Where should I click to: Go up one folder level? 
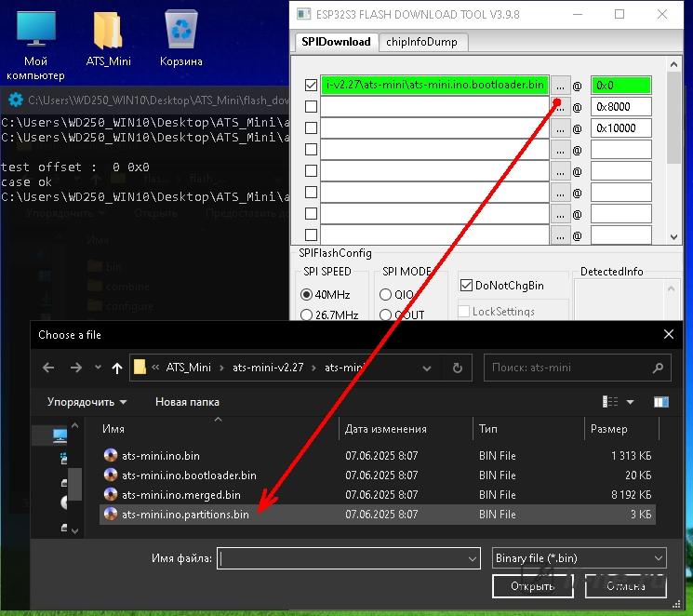click(116, 368)
